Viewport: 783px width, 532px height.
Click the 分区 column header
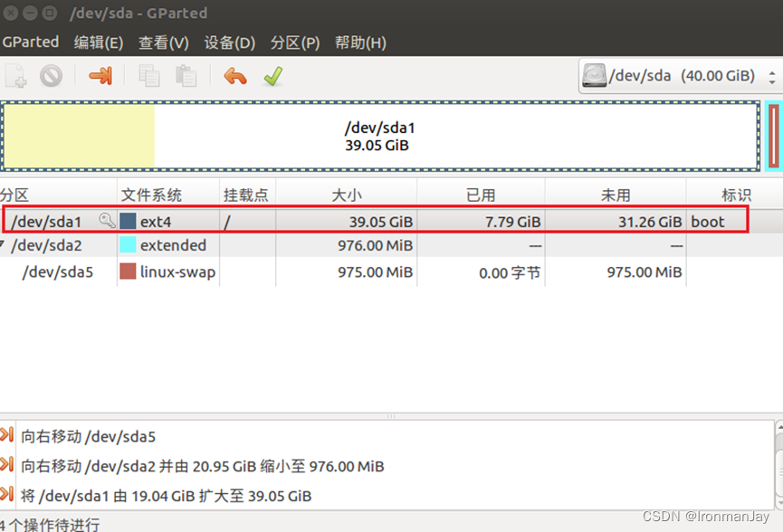point(58,195)
